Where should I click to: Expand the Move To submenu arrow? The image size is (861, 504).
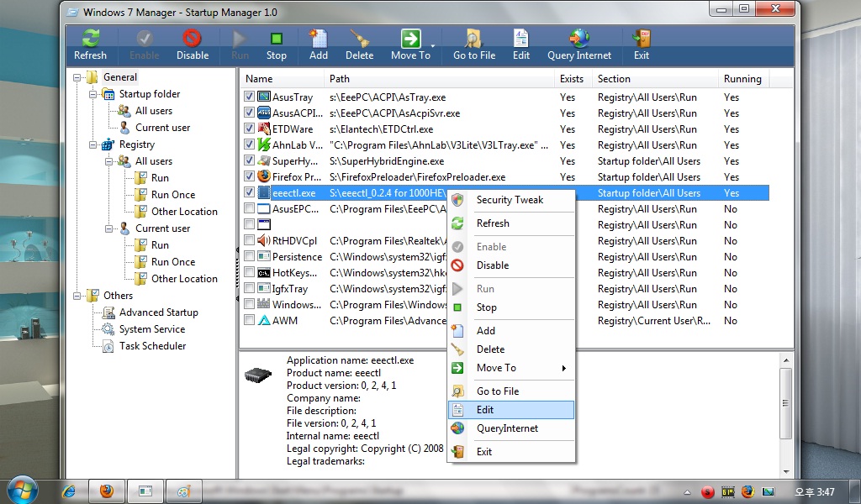click(563, 368)
